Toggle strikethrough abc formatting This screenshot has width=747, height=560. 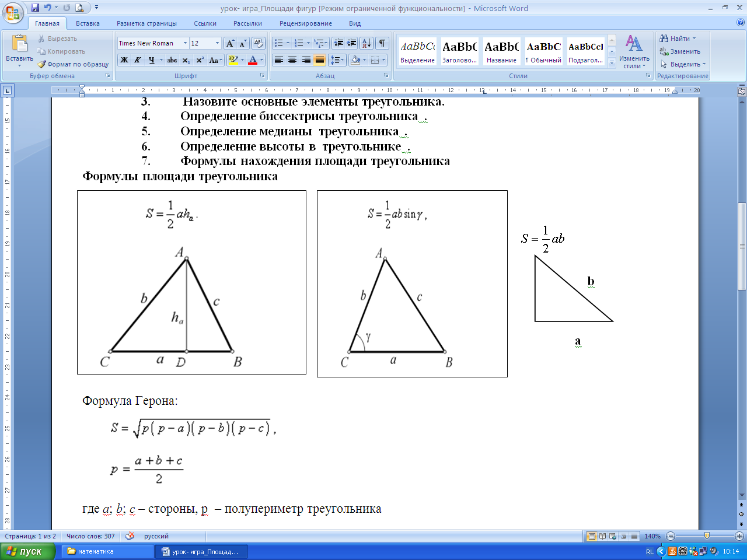click(x=172, y=60)
